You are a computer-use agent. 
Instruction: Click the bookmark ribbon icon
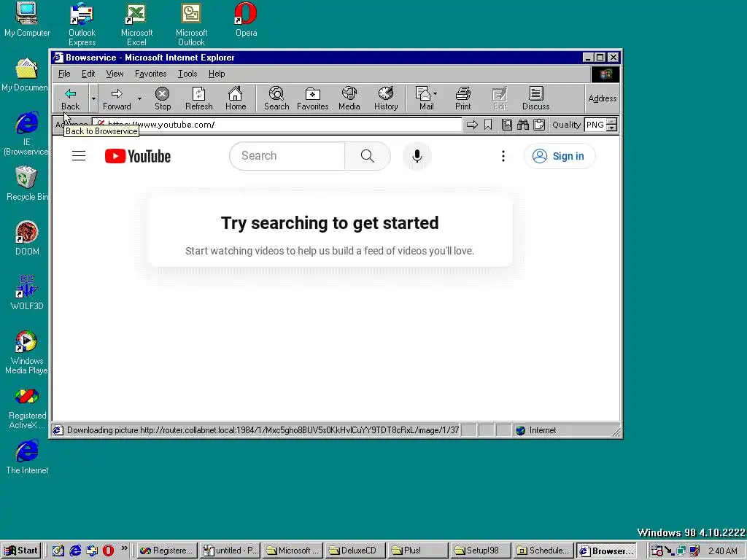point(488,125)
